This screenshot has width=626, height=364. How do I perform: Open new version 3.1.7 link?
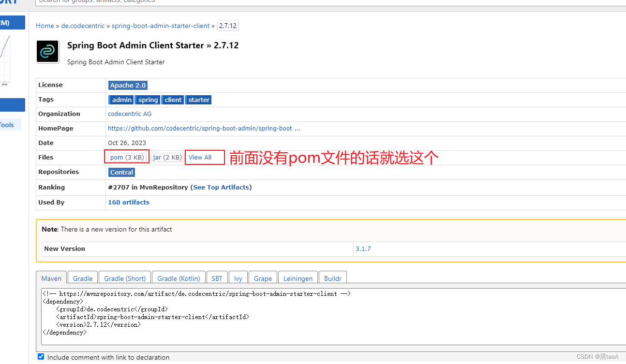(x=363, y=249)
